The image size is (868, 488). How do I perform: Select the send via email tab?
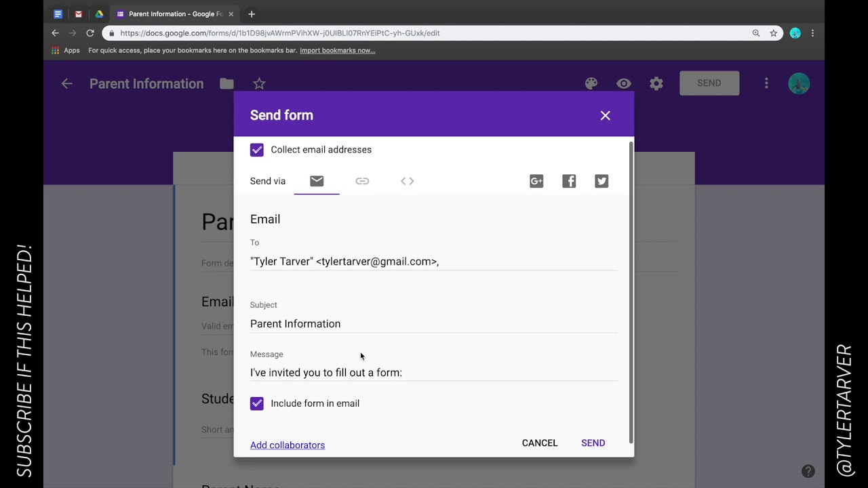click(317, 181)
